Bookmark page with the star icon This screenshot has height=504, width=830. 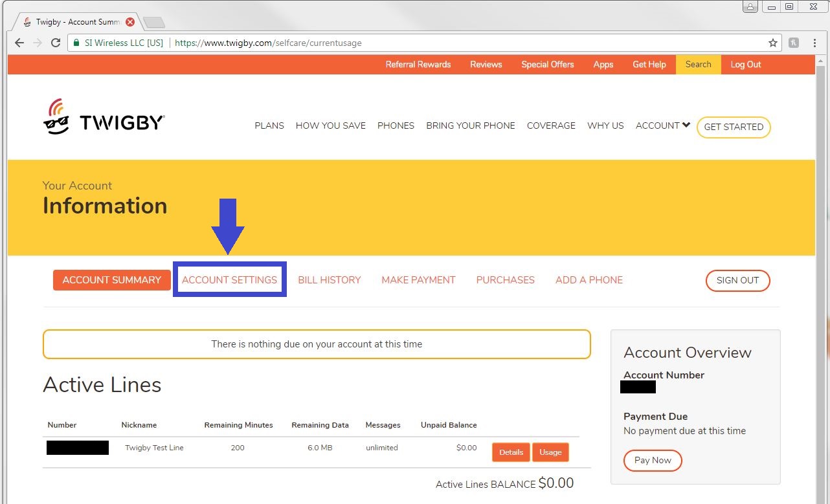tap(772, 43)
